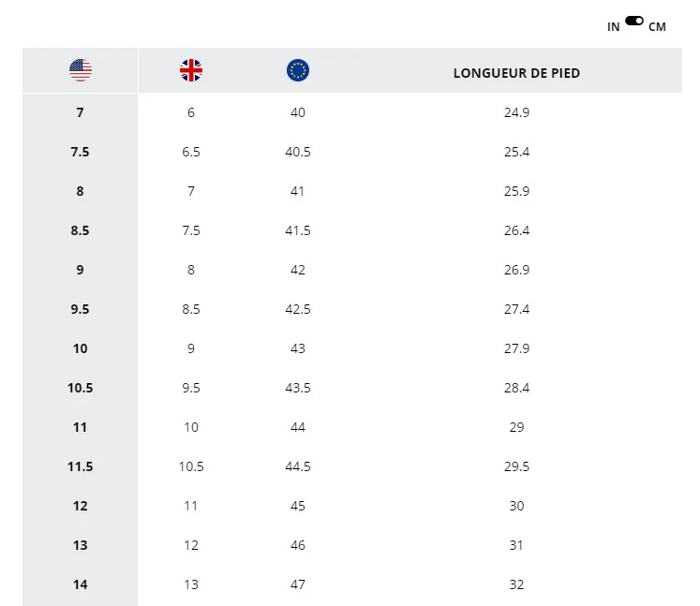Click the Longueur de pied column header
700x606 pixels.
point(516,73)
